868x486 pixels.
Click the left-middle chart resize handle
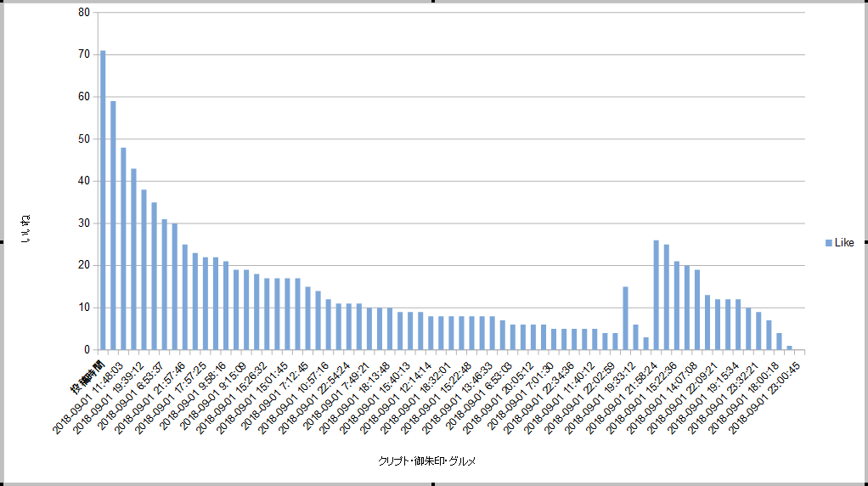pyautogui.click(x=2, y=243)
